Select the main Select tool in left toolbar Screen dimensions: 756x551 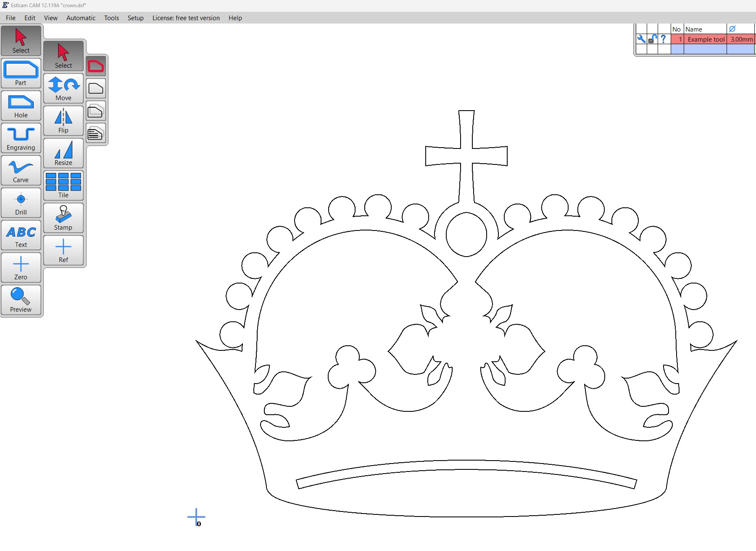tap(21, 40)
